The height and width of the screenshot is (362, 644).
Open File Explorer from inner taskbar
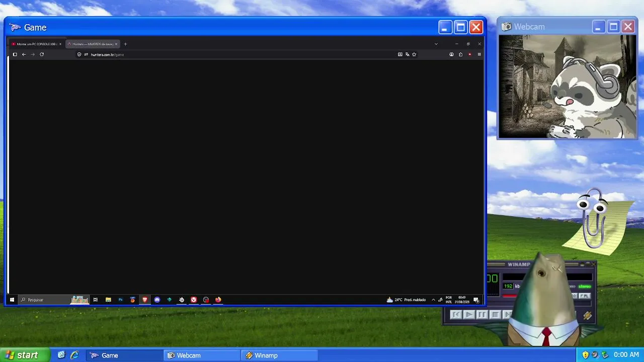click(108, 300)
